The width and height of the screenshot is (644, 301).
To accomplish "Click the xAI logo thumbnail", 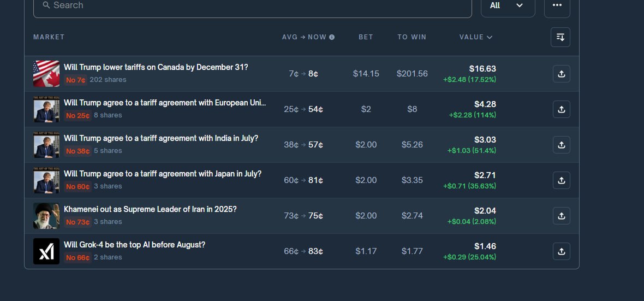I will (46, 251).
